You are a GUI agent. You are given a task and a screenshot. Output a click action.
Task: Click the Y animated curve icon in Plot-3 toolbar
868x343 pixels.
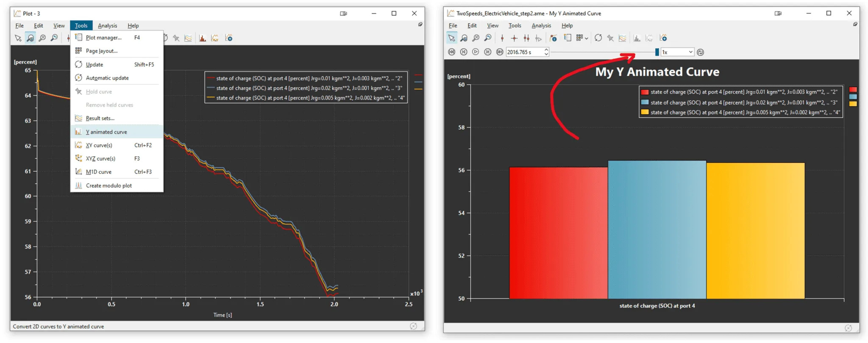point(203,38)
